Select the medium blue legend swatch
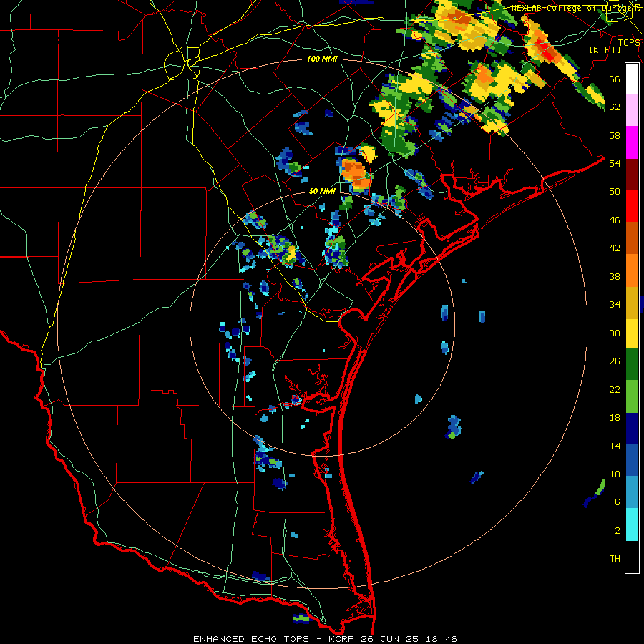 tap(632, 460)
